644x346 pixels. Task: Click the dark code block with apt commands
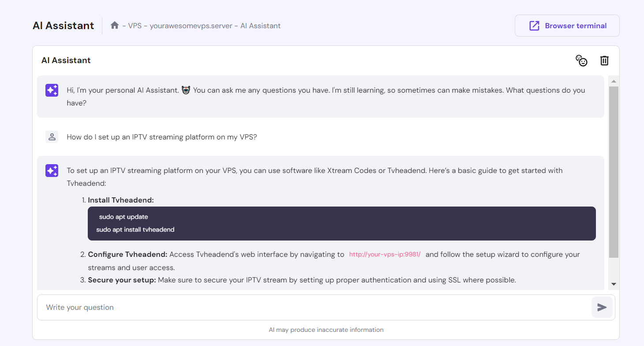coord(341,223)
